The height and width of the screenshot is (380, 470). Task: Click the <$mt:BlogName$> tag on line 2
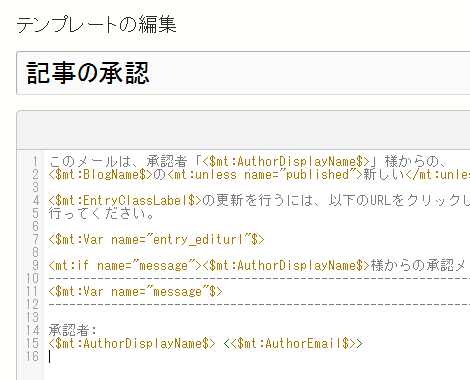tap(100, 175)
